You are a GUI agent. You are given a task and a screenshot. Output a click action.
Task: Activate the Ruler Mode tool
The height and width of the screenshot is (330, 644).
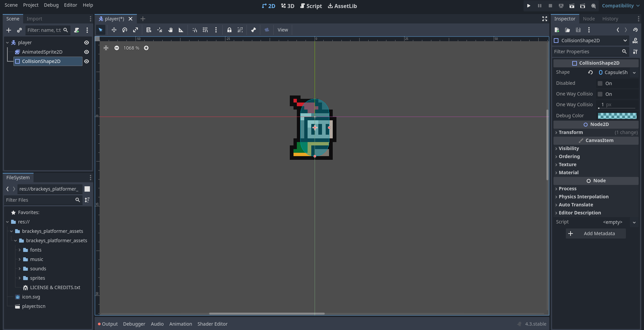(x=181, y=30)
